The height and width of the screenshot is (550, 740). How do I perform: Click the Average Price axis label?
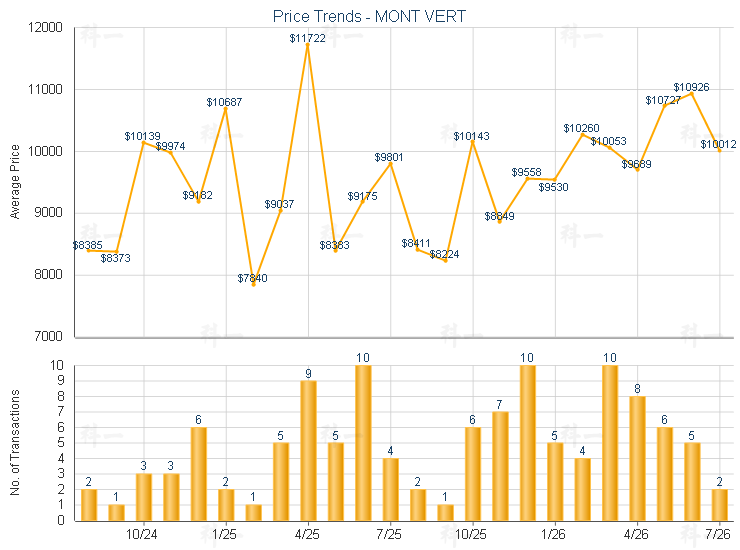point(15,182)
